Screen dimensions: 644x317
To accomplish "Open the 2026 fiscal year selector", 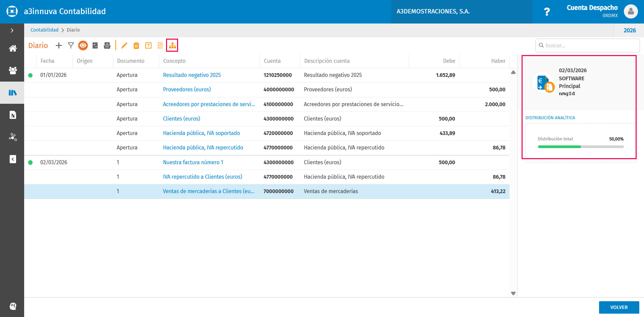I will tap(630, 30).
